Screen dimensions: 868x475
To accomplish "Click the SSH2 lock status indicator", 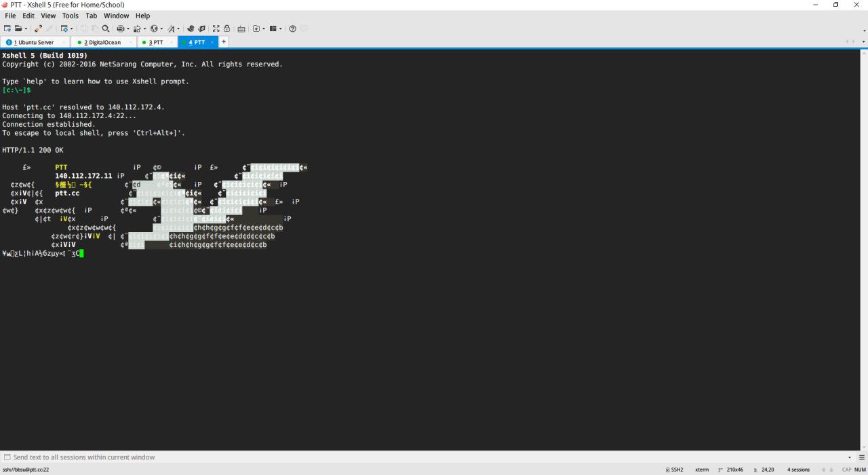I will pyautogui.click(x=675, y=470).
